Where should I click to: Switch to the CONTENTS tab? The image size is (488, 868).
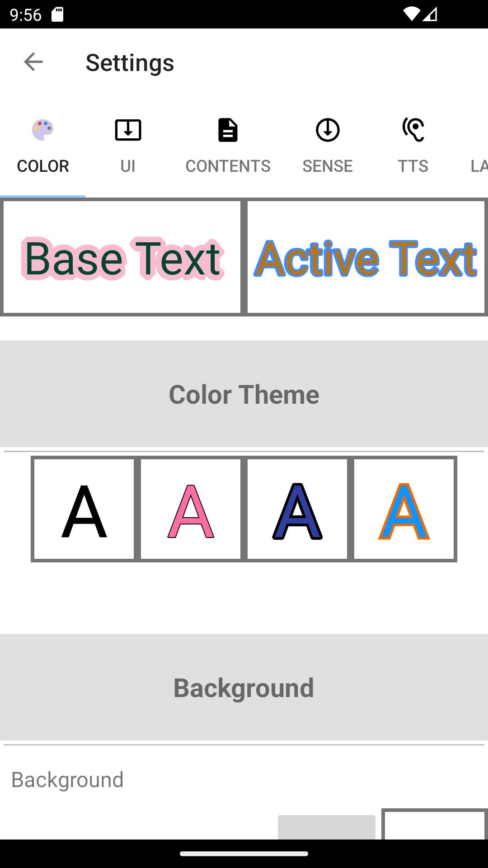tap(228, 166)
